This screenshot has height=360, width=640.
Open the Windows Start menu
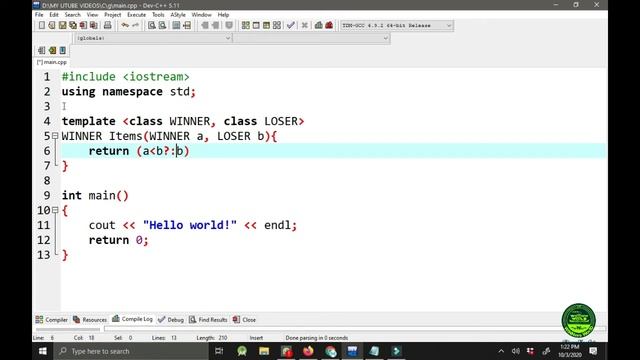pos(43,351)
